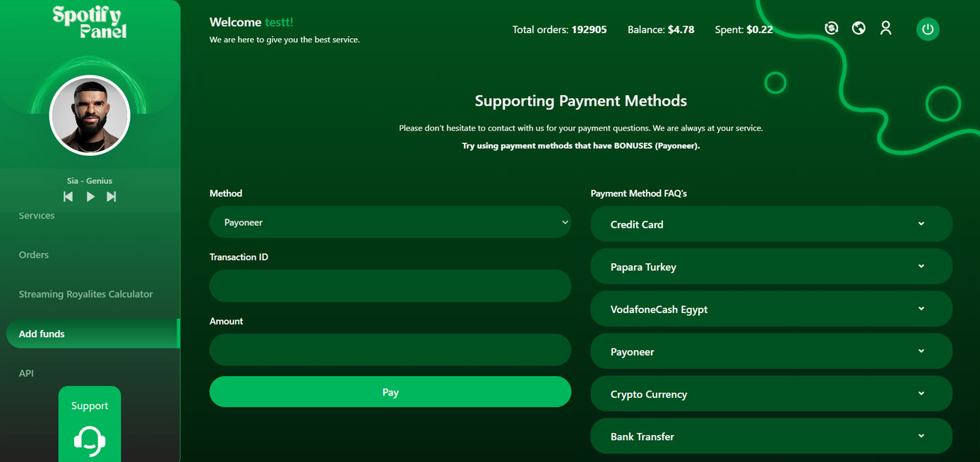
Task: Expand the VodafoneCash Egypt FAQ
Action: 771,309
